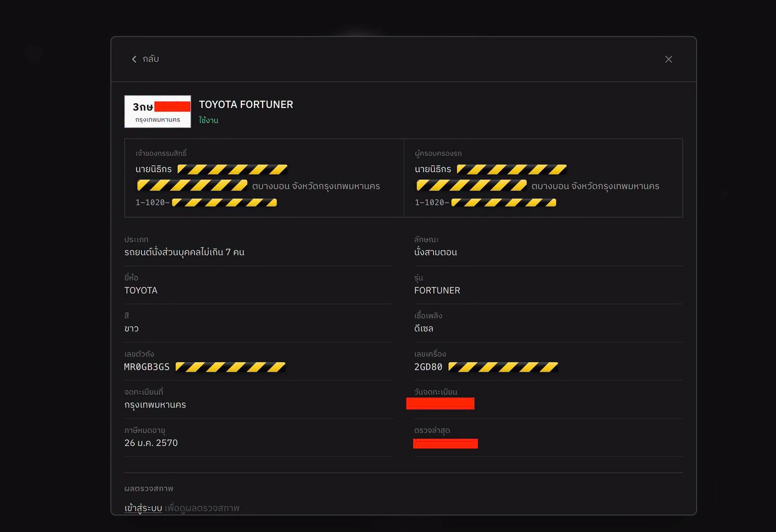The height and width of the screenshot is (532, 776).
Task: Click the FORTUNER value under รุ่น
Action: [x=437, y=290]
